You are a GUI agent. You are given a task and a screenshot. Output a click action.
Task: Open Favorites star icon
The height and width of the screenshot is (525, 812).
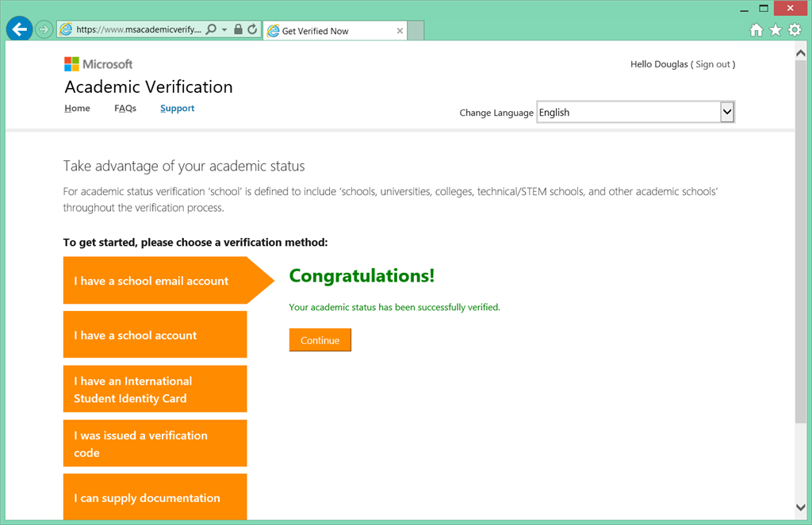tap(776, 30)
